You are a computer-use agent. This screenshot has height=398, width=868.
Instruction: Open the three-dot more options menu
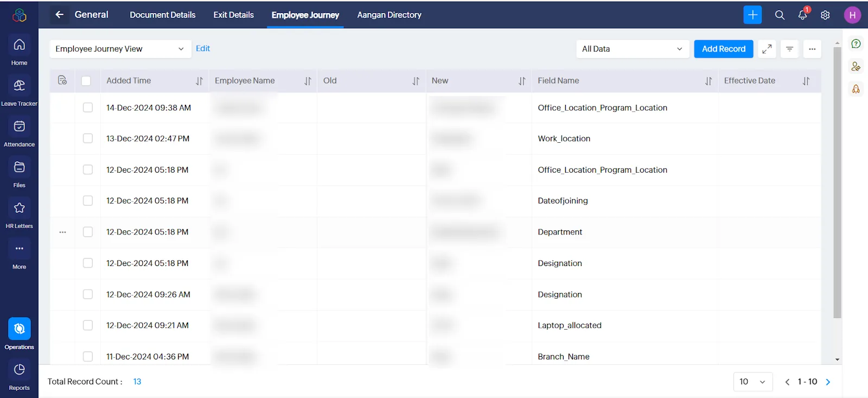coord(812,49)
